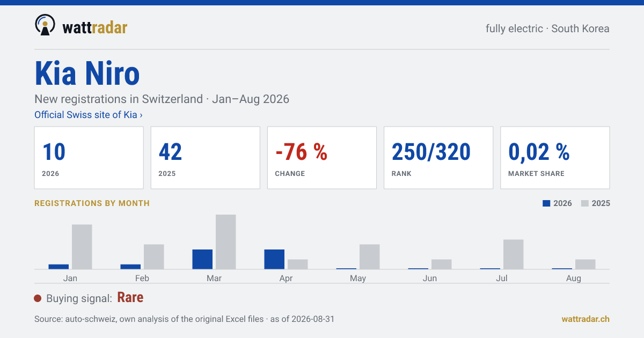Viewport: 644px width, 338px height.
Task: Click the gray 2025 bar for February
Action: coord(154,256)
